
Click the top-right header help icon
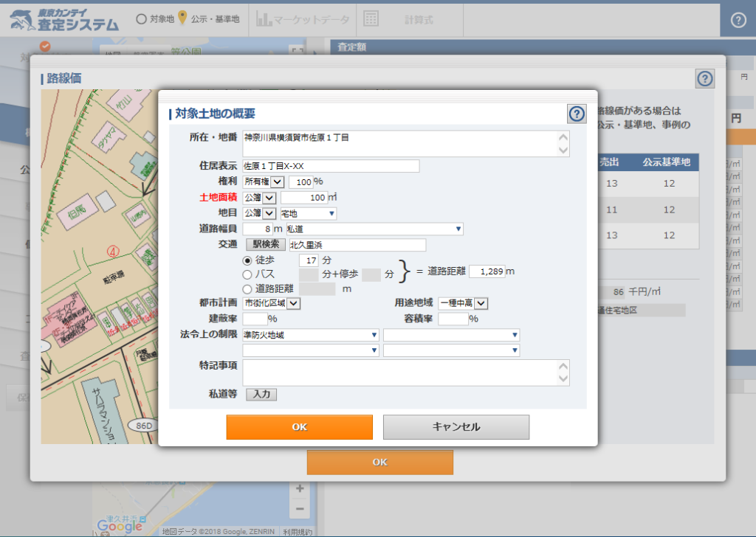point(738,20)
